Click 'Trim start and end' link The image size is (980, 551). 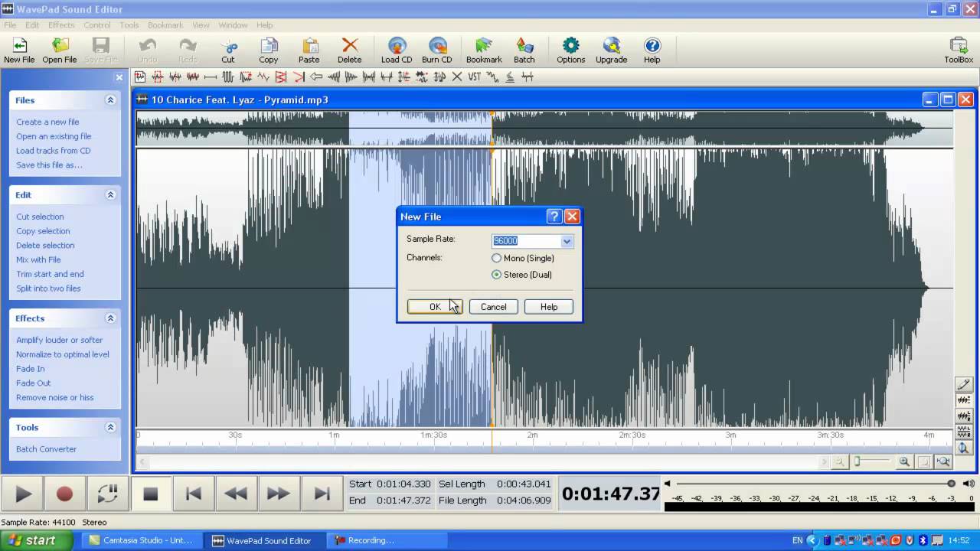click(x=50, y=274)
